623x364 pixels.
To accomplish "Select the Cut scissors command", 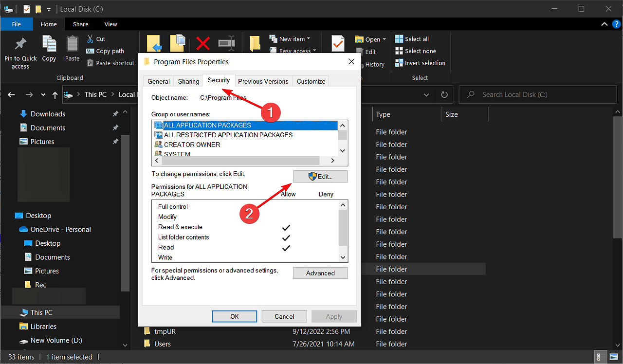I will (x=96, y=39).
